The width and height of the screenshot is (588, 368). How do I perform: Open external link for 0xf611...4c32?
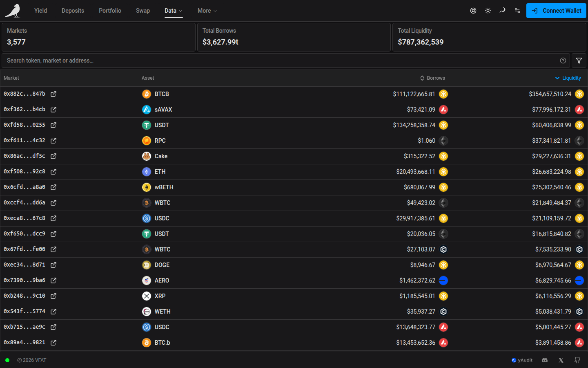point(53,141)
